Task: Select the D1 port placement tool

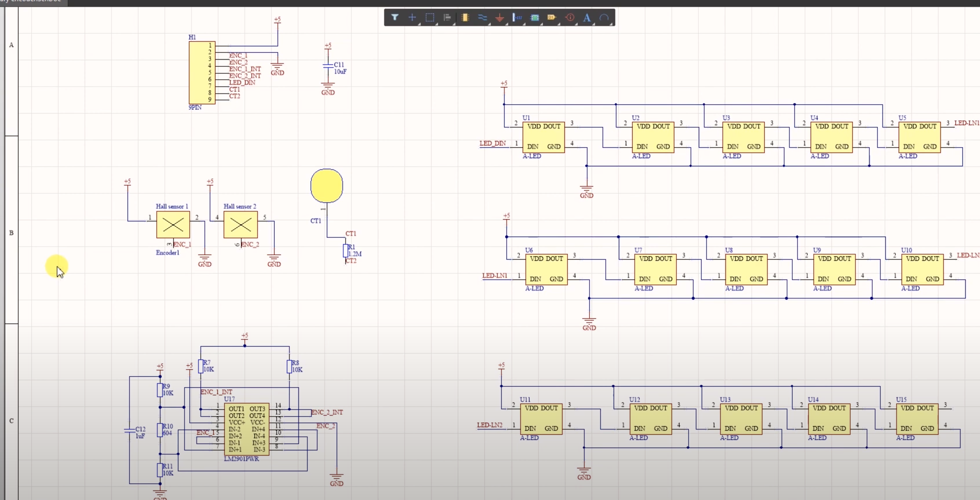Action: [x=552, y=17]
